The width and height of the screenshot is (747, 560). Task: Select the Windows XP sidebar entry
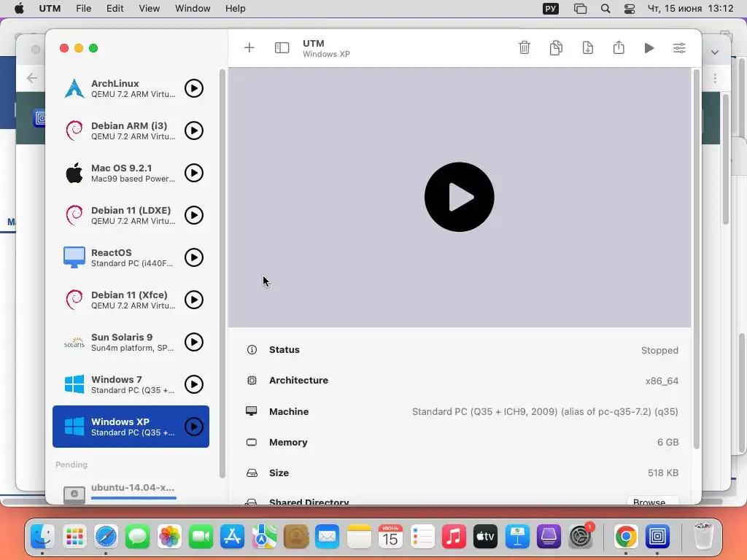(131, 427)
